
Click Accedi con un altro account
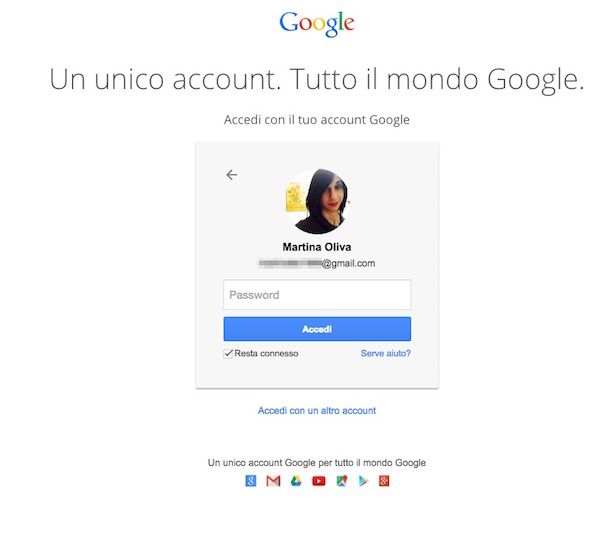point(317,410)
